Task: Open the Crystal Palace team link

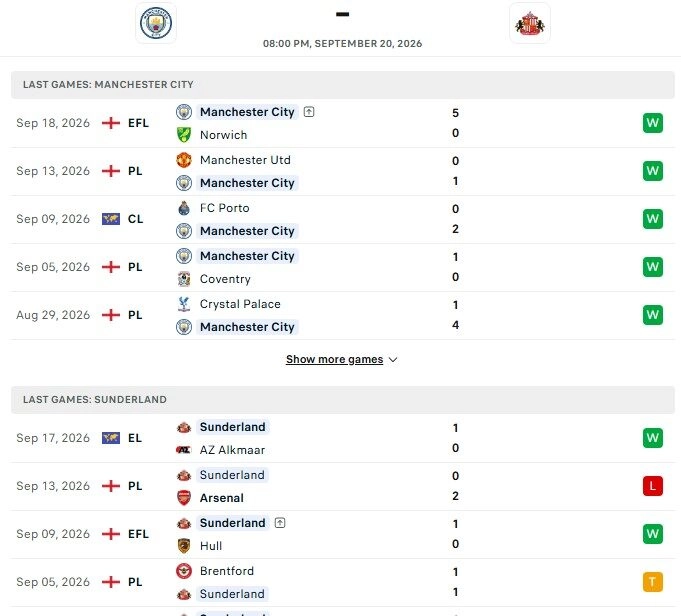Action: (240, 304)
